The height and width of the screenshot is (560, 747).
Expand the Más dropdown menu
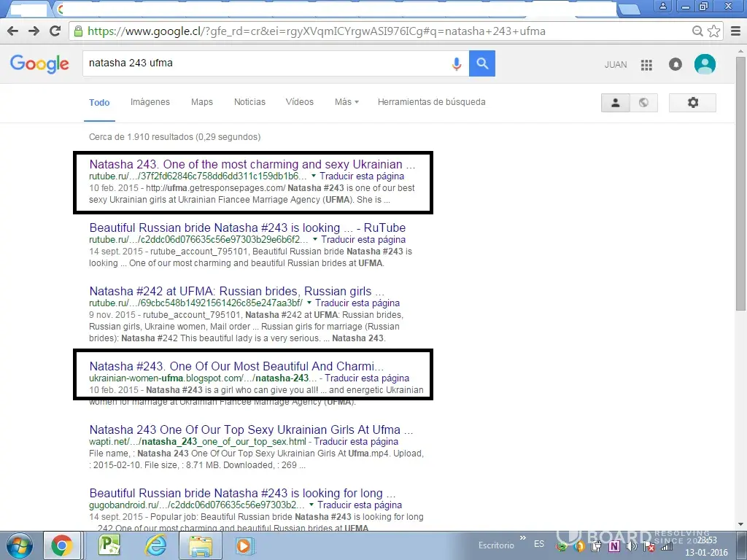(x=347, y=102)
